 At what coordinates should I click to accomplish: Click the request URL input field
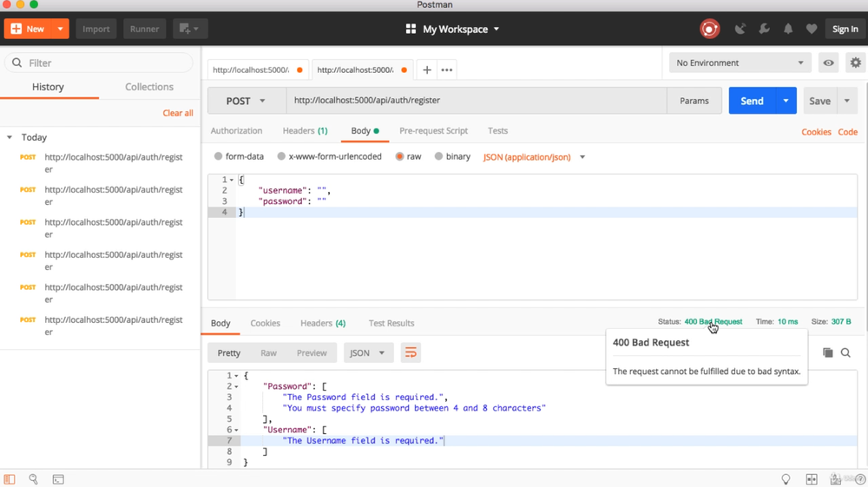pyautogui.click(x=476, y=101)
